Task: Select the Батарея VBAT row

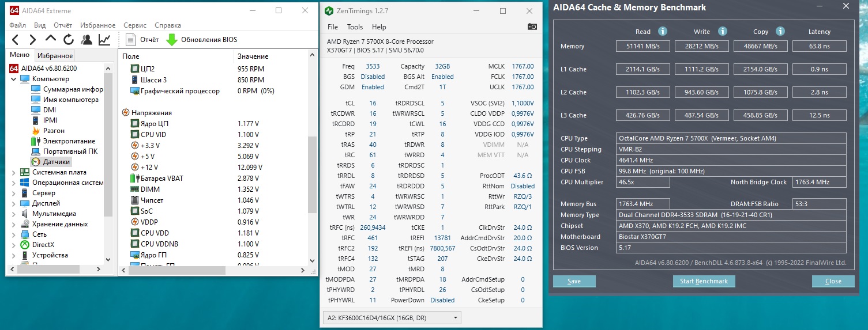Action: (x=212, y=178)
